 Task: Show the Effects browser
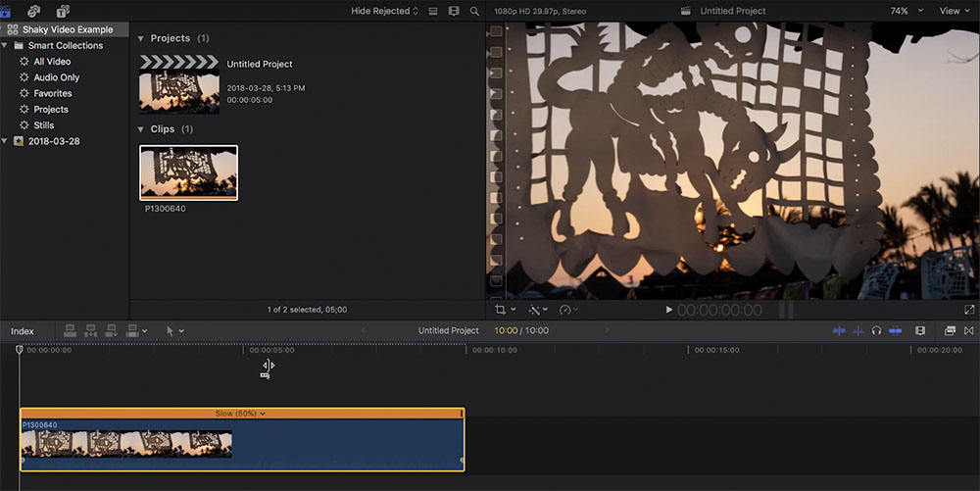tap(950, 330)
